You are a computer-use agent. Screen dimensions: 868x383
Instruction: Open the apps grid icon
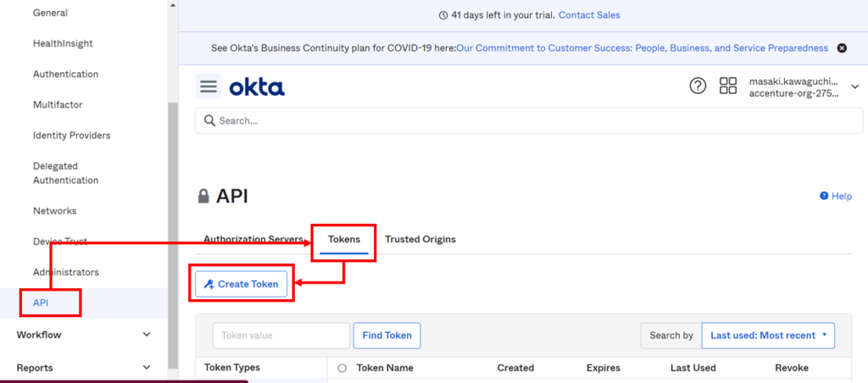[728, 86]
